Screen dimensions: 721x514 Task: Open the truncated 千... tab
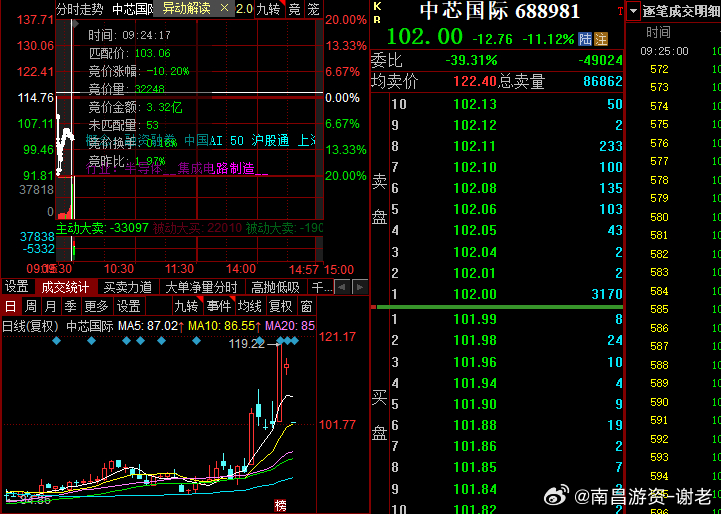pos(321,287)
